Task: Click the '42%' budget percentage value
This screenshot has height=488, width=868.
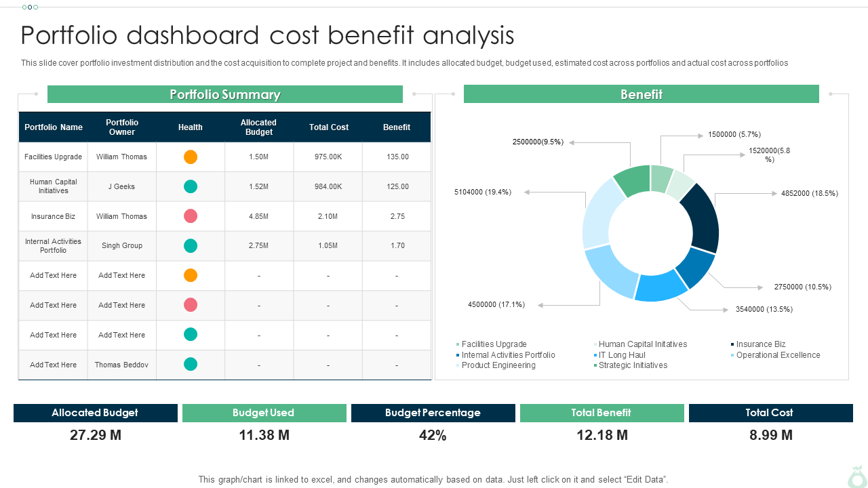Action: (x=433, y=435)
